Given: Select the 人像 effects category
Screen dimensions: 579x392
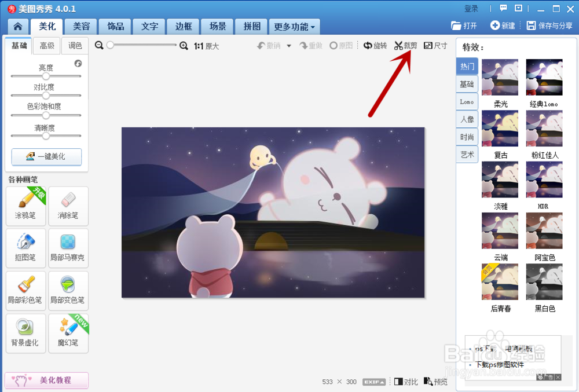Looking at the screenshot, I should pyautogui.click(x=467, y=119).
